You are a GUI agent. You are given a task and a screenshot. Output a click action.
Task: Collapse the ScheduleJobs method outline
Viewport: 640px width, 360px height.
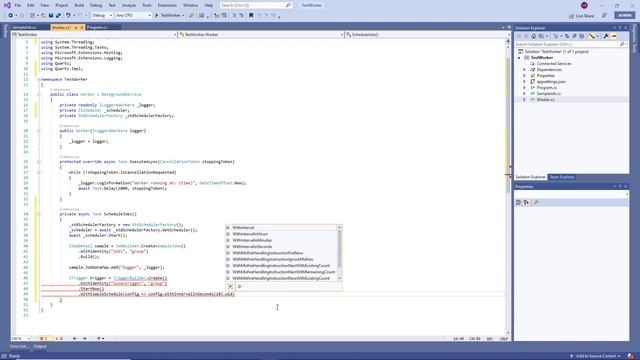tap(39, 214)
